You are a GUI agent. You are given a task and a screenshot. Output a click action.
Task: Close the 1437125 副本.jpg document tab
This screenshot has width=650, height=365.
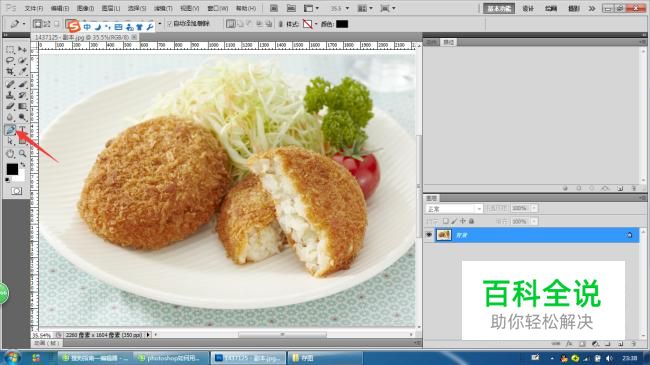tap(134, 37)
